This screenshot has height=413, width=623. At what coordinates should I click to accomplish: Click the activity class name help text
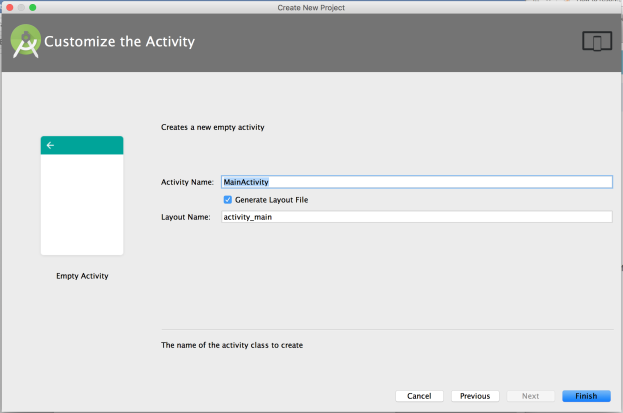click(232, 345)
